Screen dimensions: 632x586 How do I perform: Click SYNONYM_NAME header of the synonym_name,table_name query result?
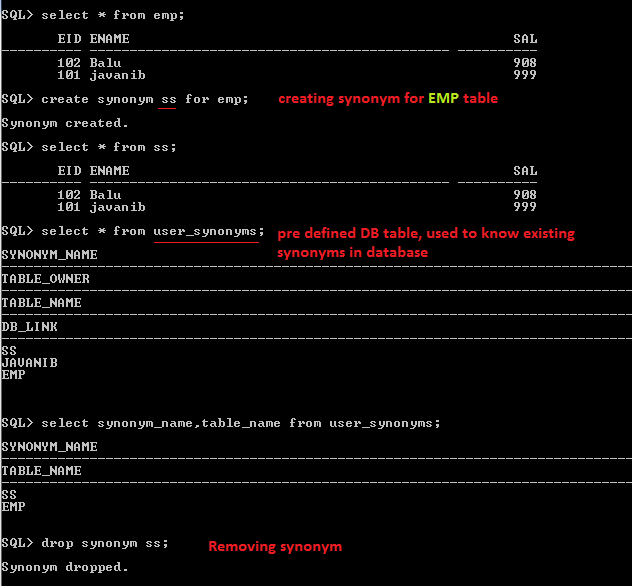(x=50, y=447)
